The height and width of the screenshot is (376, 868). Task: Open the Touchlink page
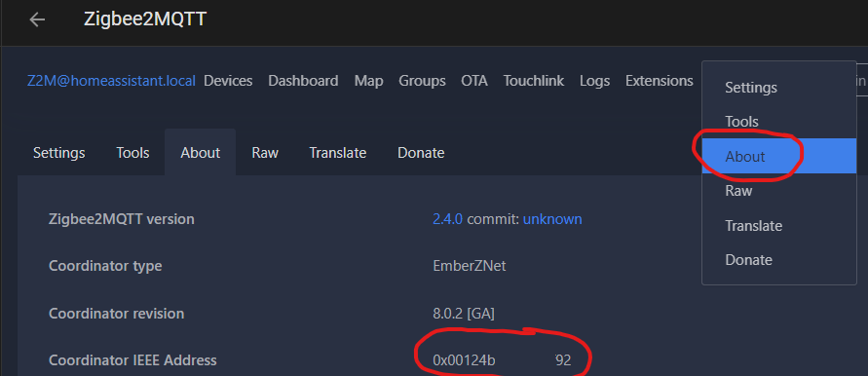point(534,81)
